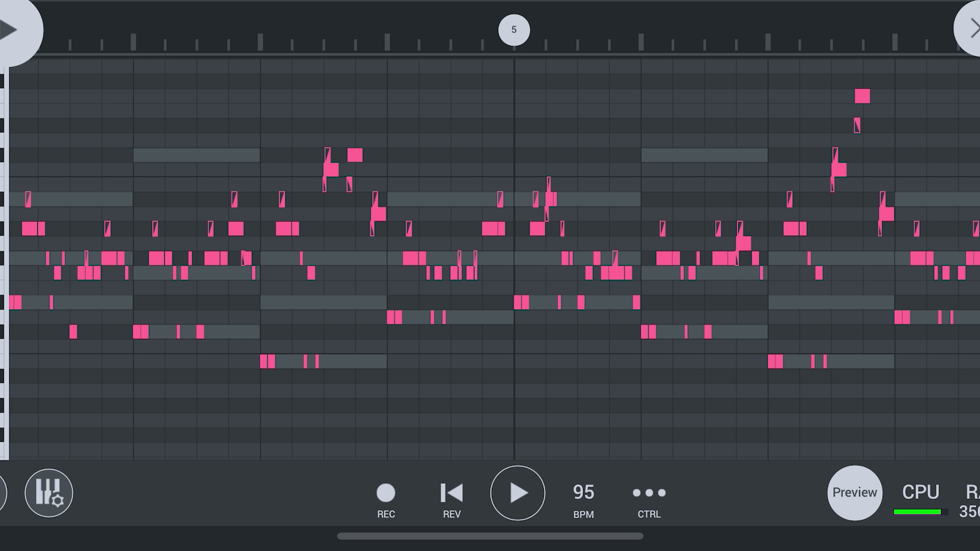Tap the record REC button
Viewport: 980px width, 551px height.
click(x=386, y=500)
